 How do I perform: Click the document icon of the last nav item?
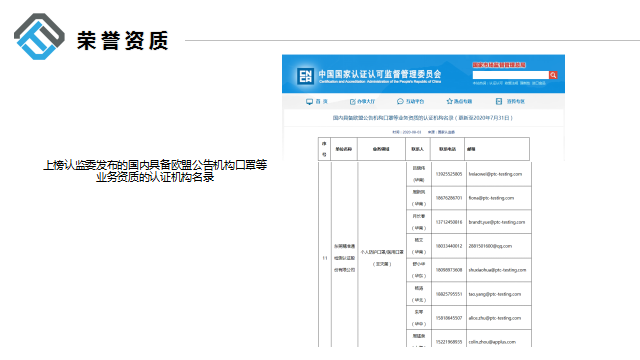[x=499, y=101]
